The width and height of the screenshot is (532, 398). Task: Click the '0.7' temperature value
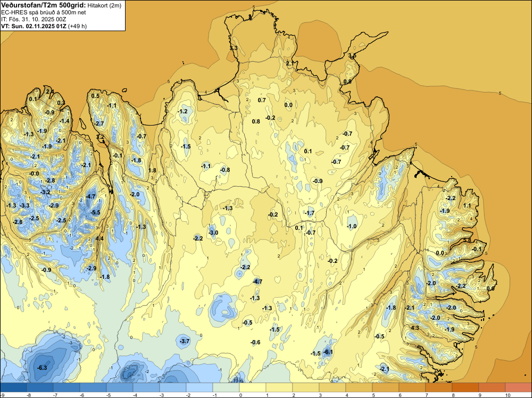[x=262, y=99]
